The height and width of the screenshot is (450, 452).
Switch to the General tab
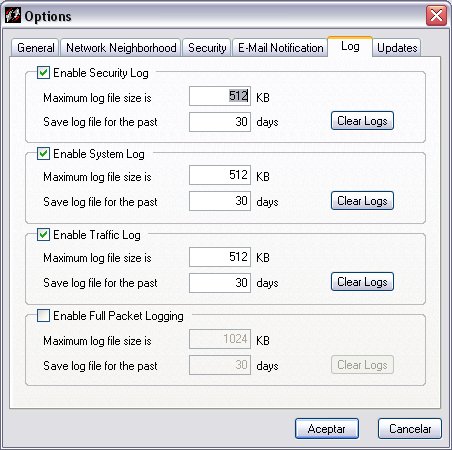click(35, 48)
